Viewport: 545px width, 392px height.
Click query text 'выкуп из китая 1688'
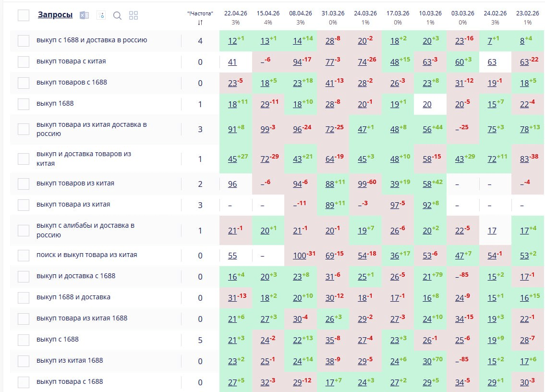click(x=70, y=360)
